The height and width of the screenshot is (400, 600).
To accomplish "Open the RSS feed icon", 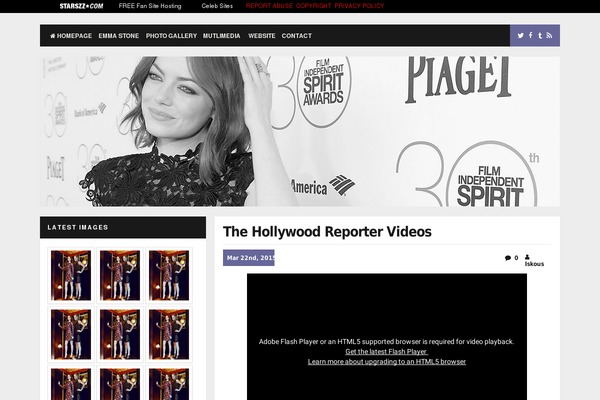I will click(549, 36).
